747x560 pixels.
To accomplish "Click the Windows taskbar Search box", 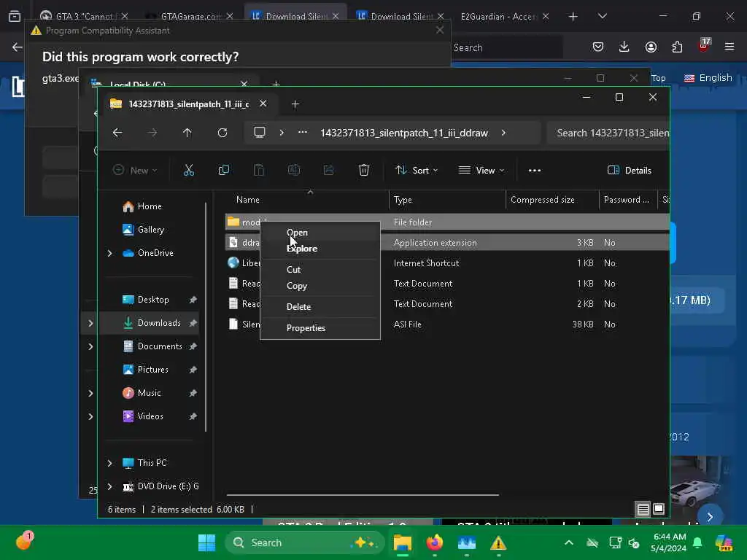I will pyautogui.click(x=305, y=542).
